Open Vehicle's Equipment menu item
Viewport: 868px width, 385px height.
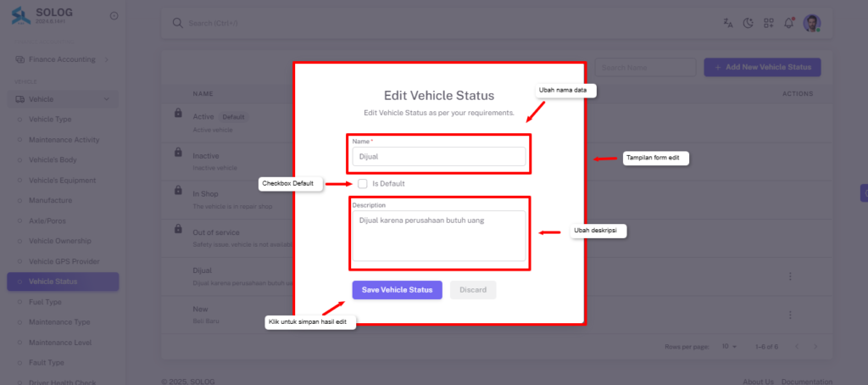tap(63, 180)
